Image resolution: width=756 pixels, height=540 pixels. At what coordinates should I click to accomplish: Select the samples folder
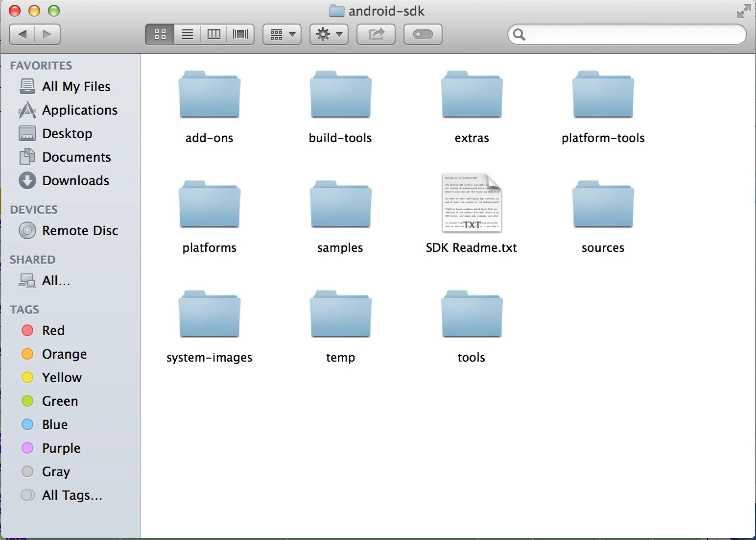click(x=341, y=204)
